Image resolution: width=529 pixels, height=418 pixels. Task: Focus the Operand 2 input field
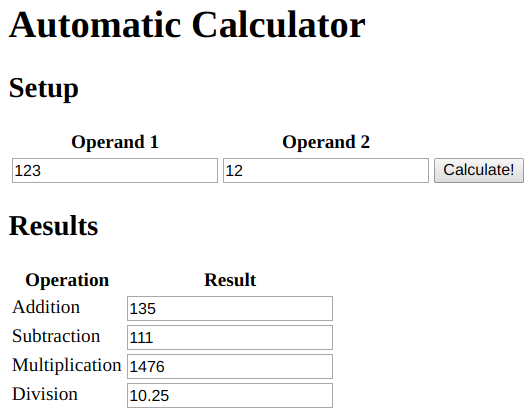tap(326, 170)
